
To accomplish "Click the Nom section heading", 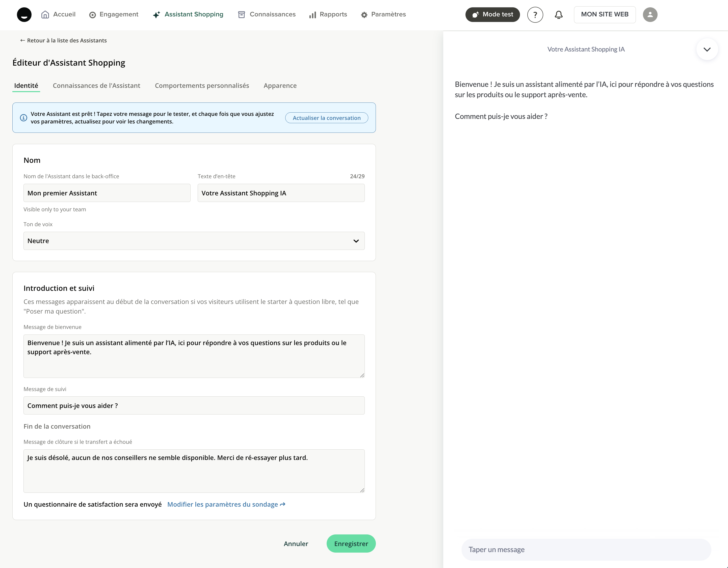I will tap(32, 160).
